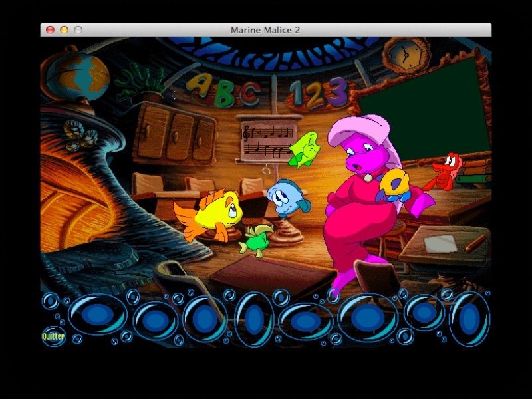Viewport: 532px width, 399px height.
Task: Click the green seaweed plant above the cabinet
Action: pos(140,83)
